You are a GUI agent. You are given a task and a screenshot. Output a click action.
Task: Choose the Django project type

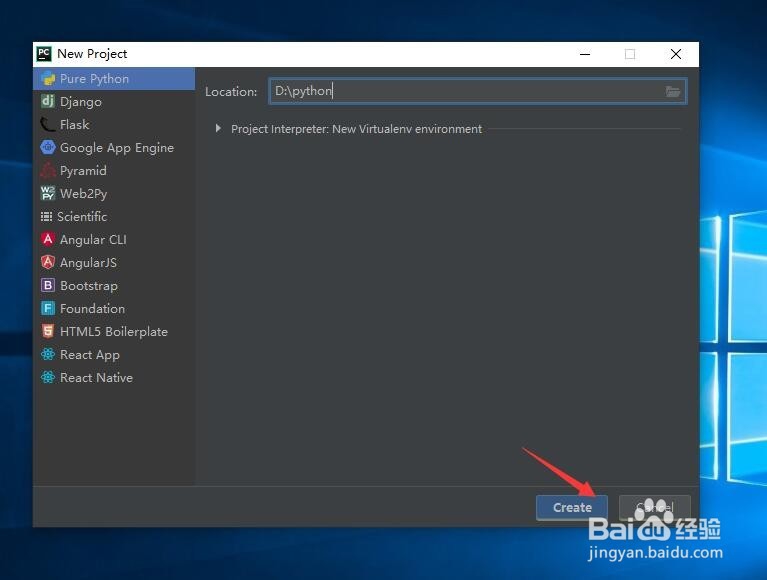[113, 101]
